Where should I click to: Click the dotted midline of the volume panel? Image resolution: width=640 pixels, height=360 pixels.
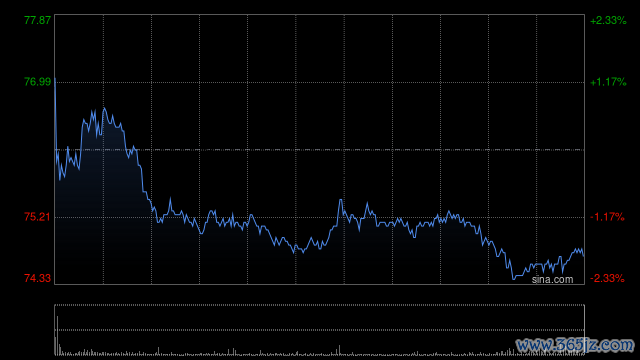coord(320,330)
